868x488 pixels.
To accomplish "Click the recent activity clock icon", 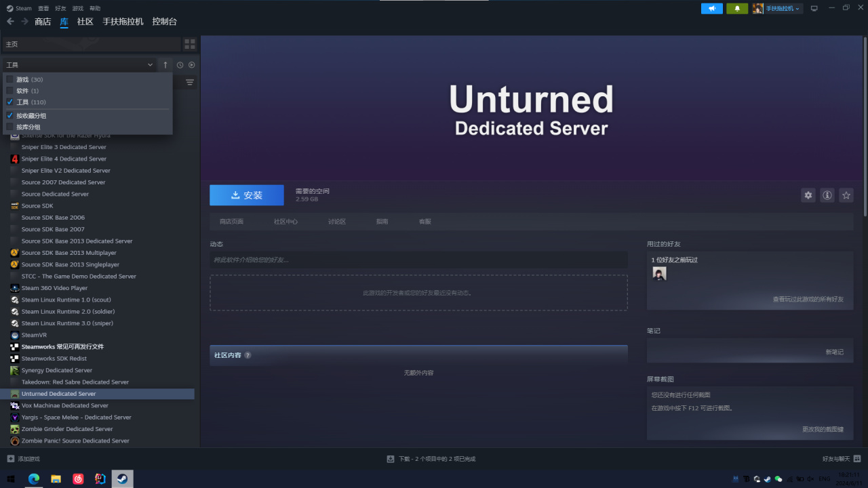I will pyautogui.click(x=180, y=65).
